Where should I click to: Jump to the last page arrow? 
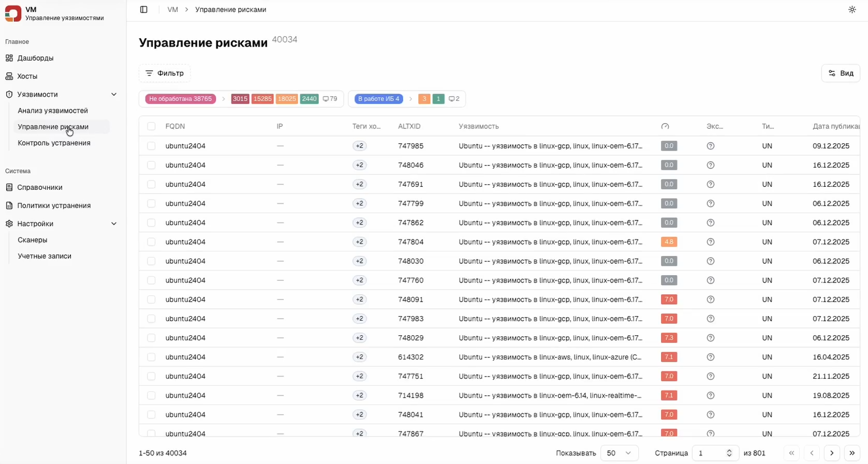(851, 453)
